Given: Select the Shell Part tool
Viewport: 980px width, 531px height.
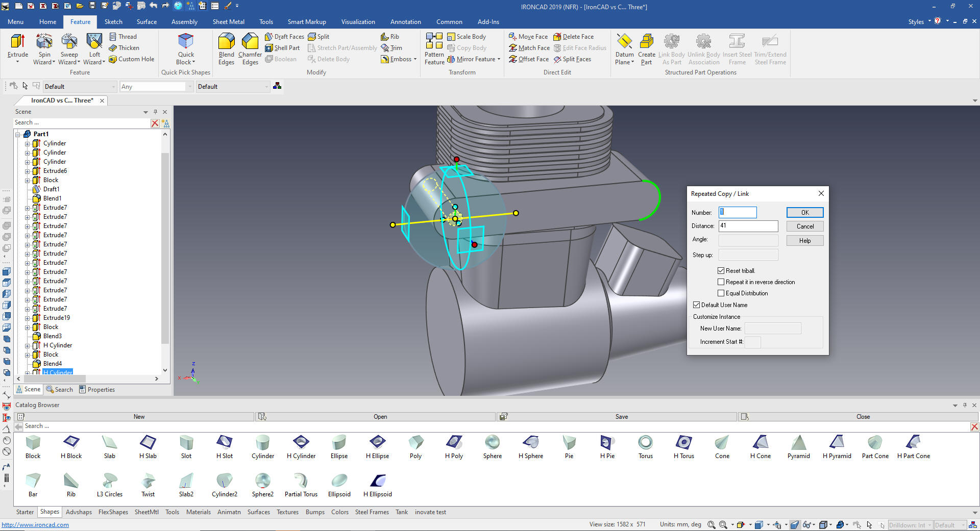Looking at the screenshot, I should tap(282, 48).
